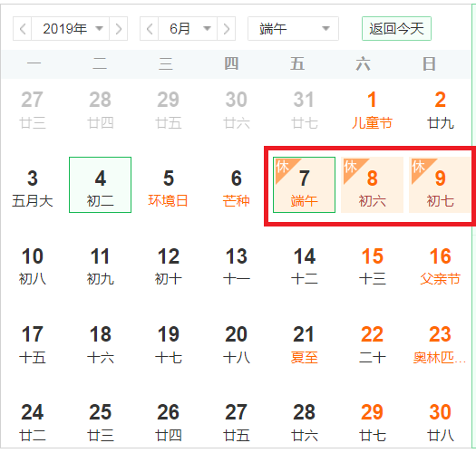This screenshot has height=453, width=476.
Task: Select June 23 奥林匹克日
Action: (x=440, y=344)
